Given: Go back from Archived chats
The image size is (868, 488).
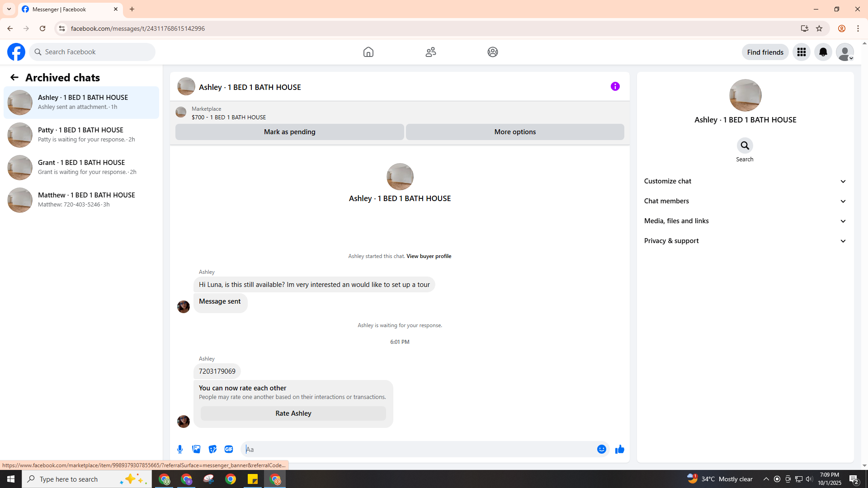Looking at the screenshot, I should click(x=14, y=78).
